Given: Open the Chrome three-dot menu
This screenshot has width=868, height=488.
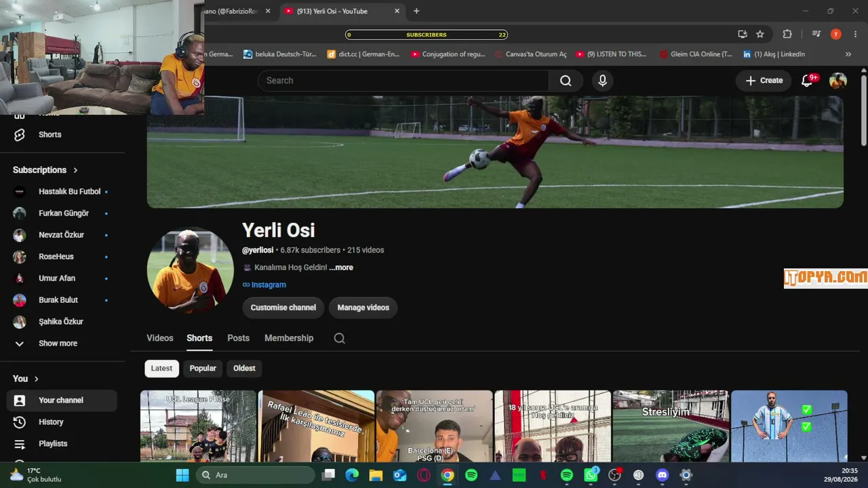Looking at the screenshot, I should [856, 35].
